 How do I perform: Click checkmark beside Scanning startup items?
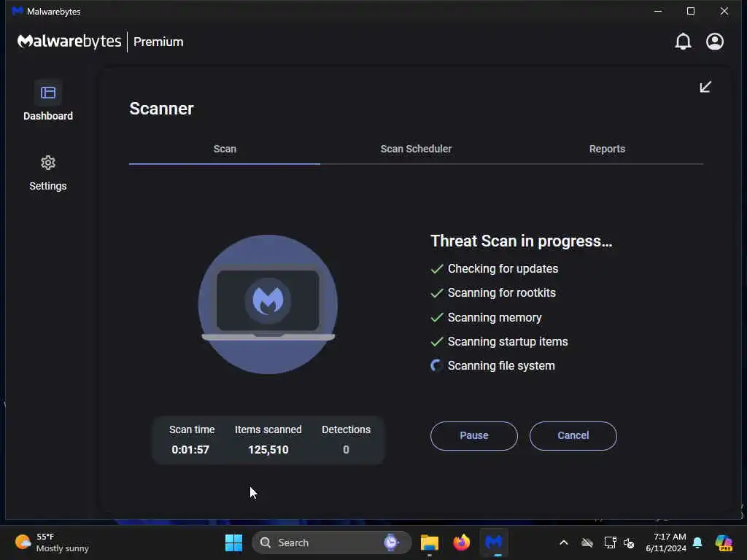point(437,342)
